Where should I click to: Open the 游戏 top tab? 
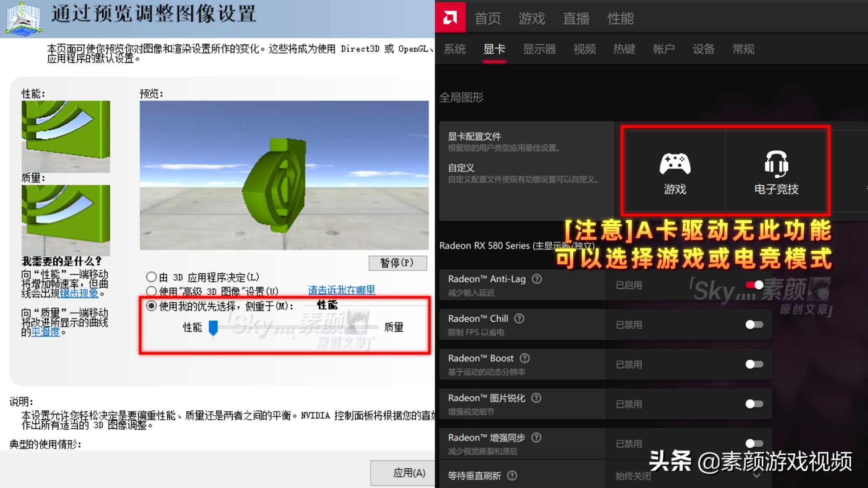point(532,19)
